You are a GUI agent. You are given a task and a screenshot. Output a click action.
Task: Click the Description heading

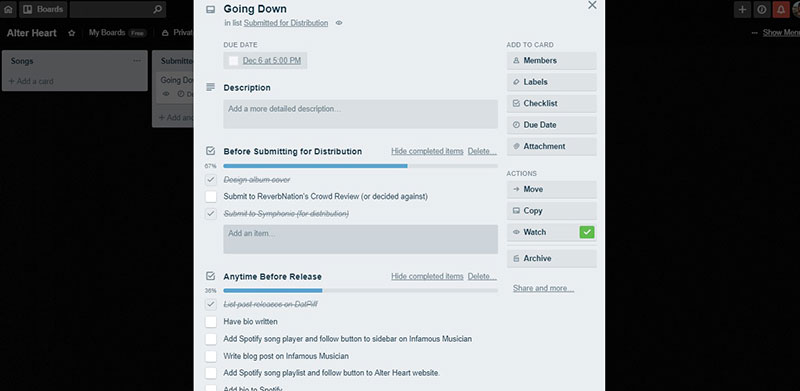point(247,88)
